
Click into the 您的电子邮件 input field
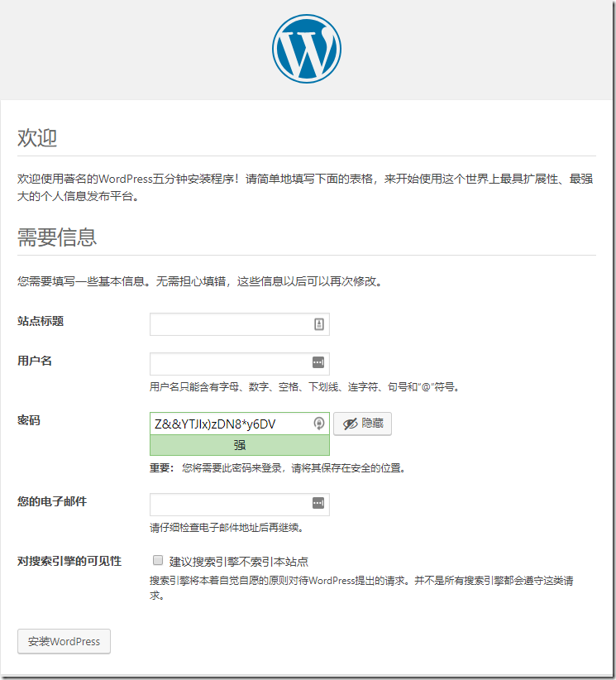pos(230,504)
